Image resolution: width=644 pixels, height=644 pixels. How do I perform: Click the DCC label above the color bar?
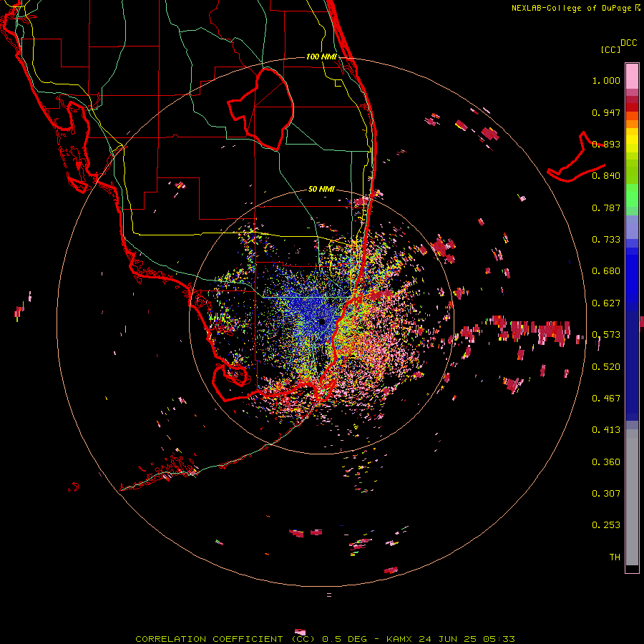(x=629, y=43)
